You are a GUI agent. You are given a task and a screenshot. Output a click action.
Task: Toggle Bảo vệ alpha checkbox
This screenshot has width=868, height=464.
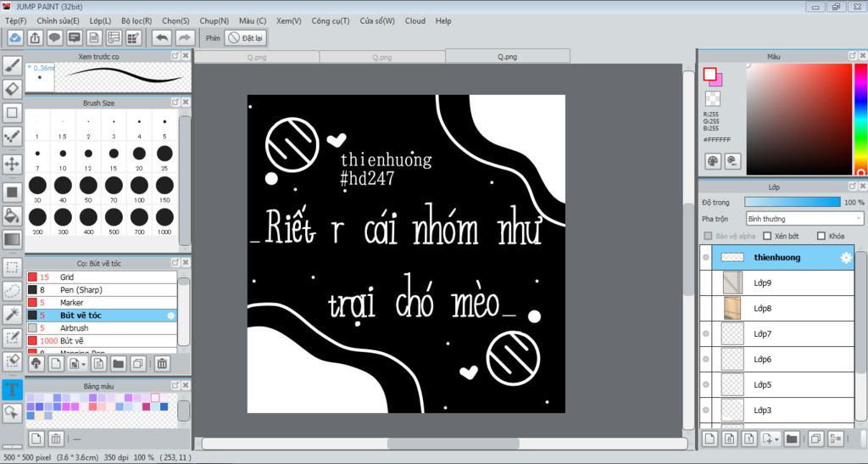(708, 236)
